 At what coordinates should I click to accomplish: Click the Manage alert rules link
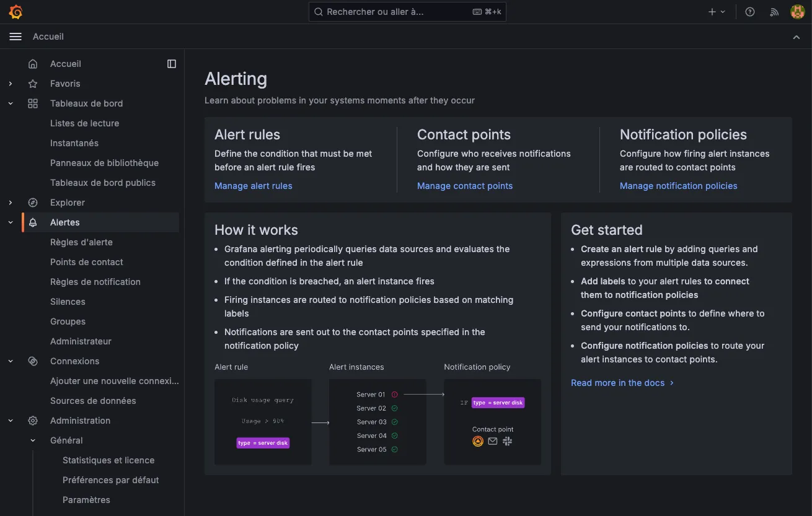coord(253,186)
